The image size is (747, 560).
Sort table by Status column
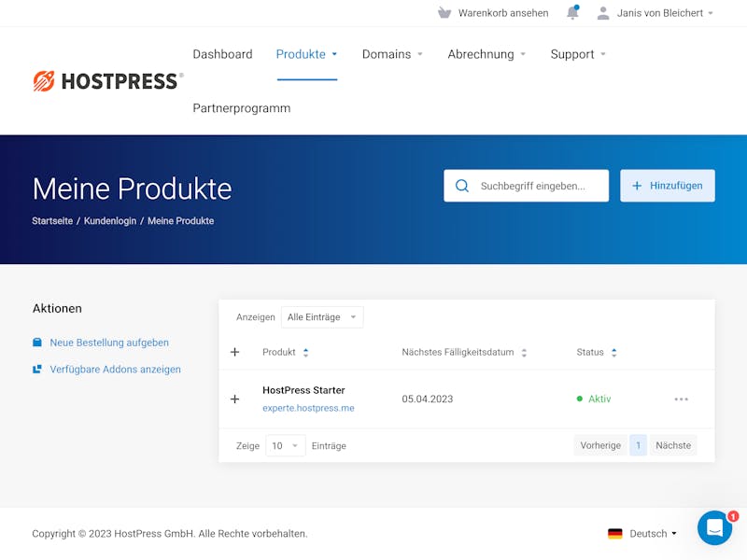point(597,353)
